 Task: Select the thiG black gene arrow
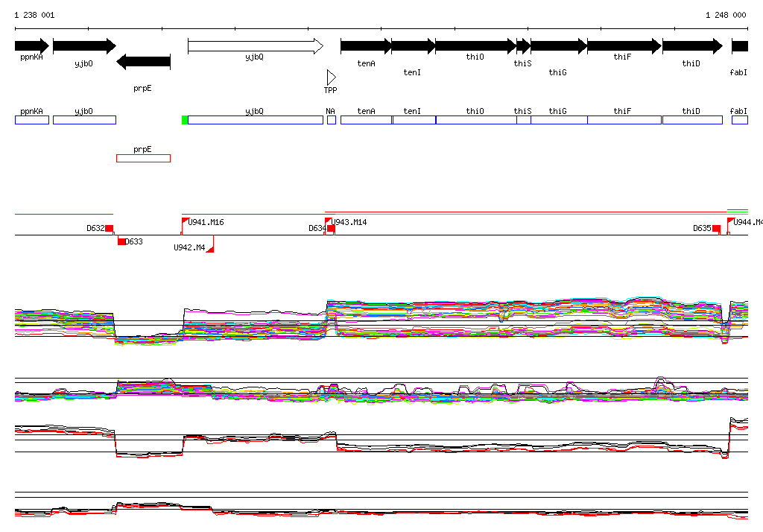(x=559, y=46)
